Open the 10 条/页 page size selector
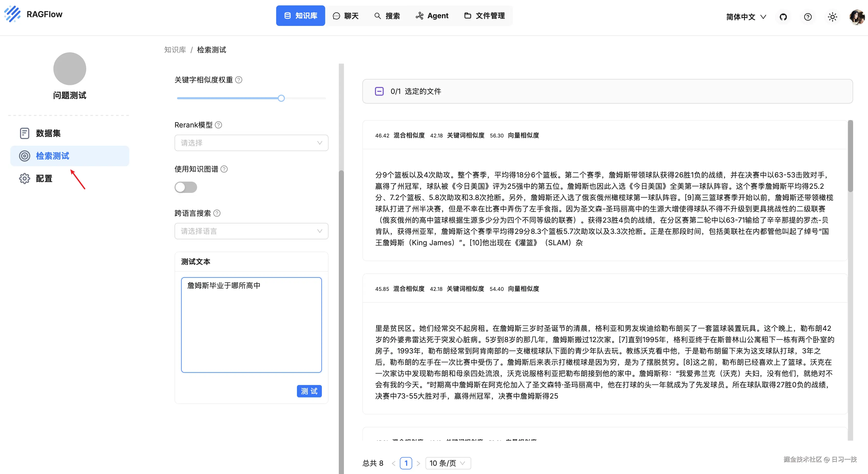 coord(448,463)
